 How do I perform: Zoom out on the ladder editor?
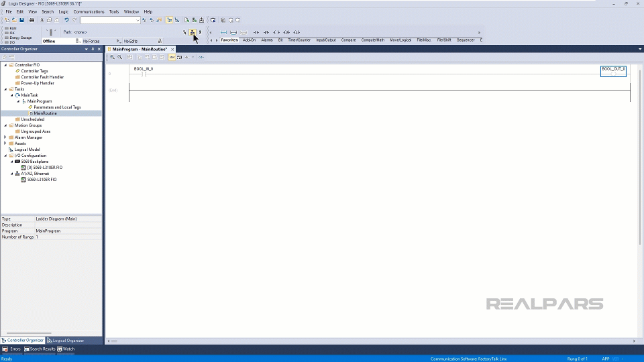119,58
